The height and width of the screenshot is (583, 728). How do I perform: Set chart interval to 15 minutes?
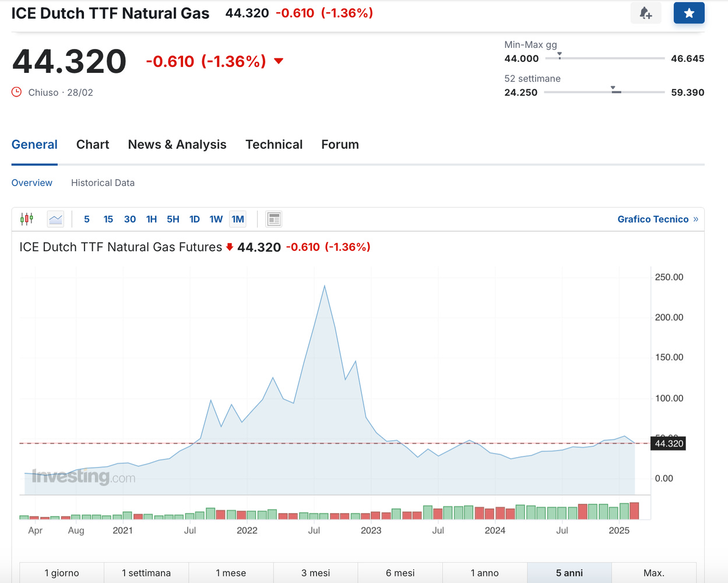tap(108, 219)
